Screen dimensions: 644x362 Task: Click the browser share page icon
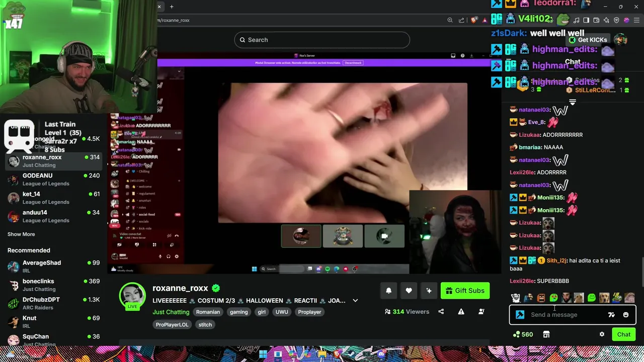coord(461,20)
